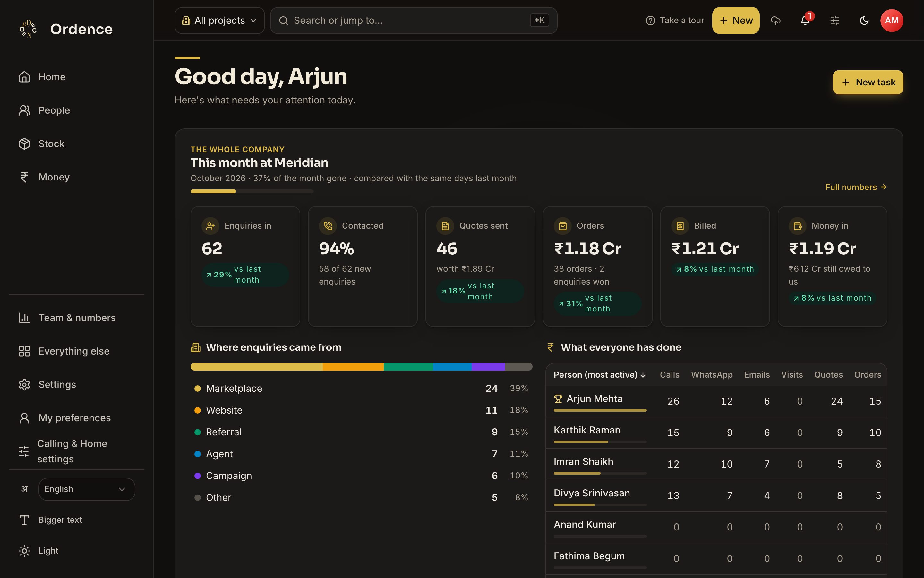Go to Home in sidebar

[76, 77]
